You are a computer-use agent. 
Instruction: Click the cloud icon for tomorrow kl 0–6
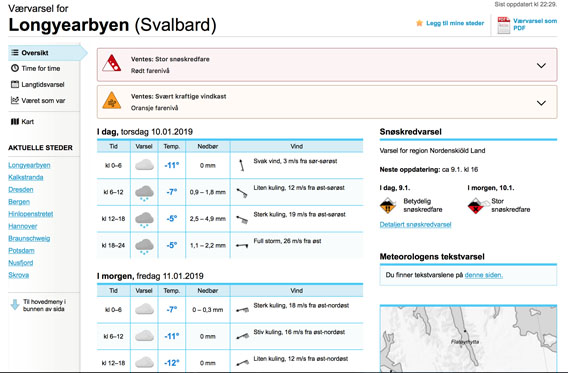(144, 309)
